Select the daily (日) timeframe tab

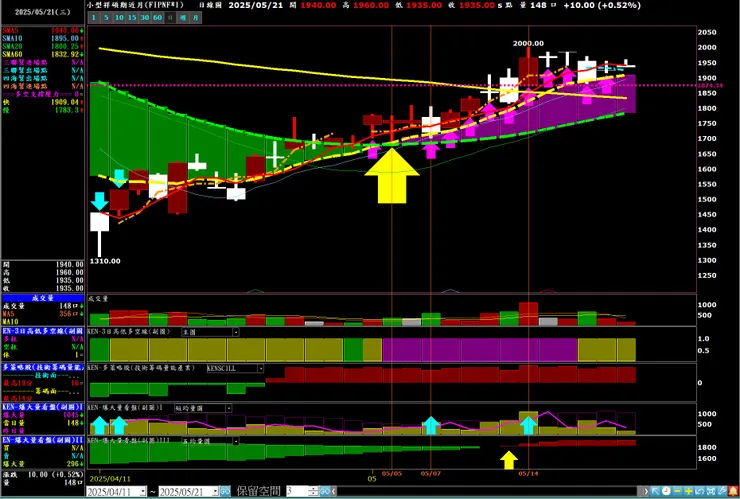[170, 17]
